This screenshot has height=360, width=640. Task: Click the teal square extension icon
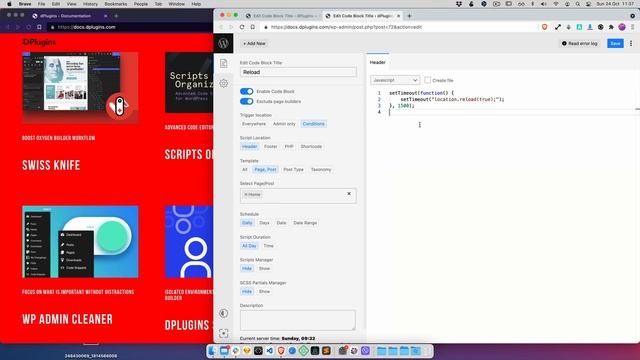(579, 27)
